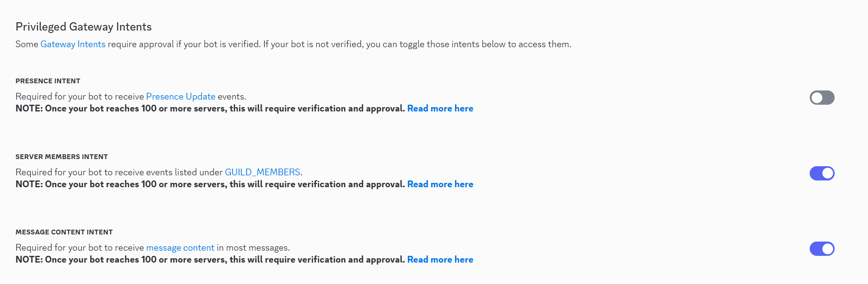Screen dimensions: 868x284
Task: Click the message content link
Action: pyautogui.click(x=180, y=248)
